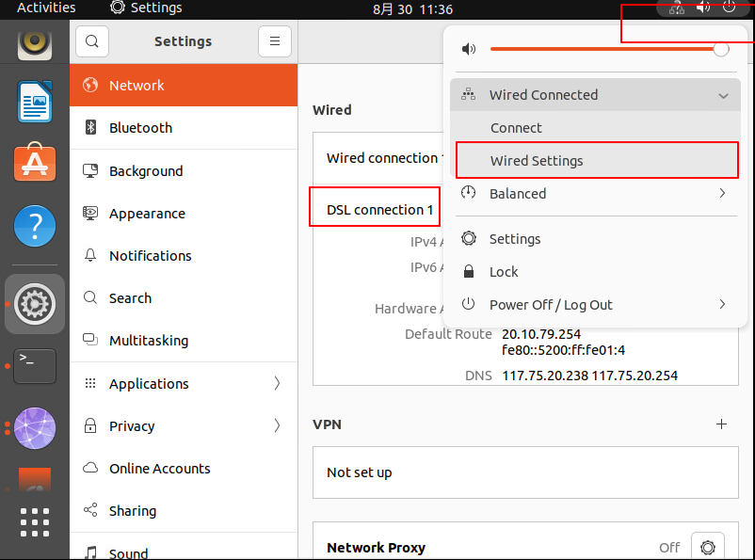Select Wired Settings in system menu
Viewport: 755px width, 560px height.
pyautogui.click(x=537, y=161)
